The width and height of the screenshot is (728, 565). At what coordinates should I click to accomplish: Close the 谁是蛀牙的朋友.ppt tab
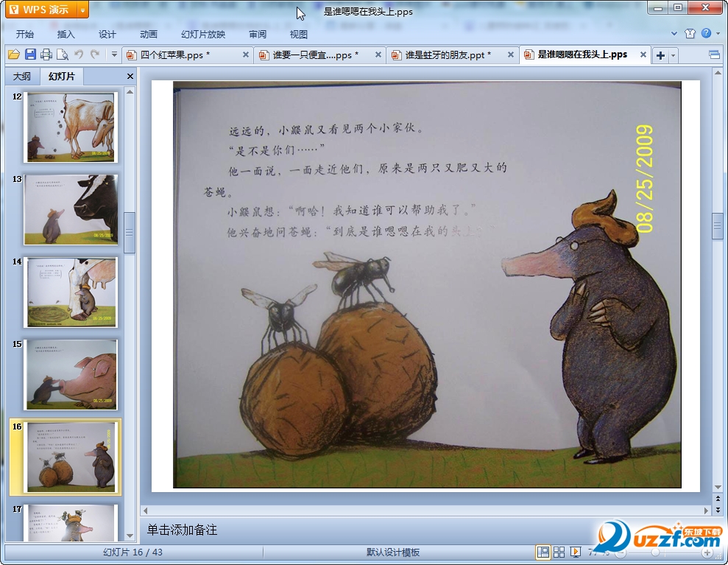pyautogui.click(x=511, y=55)
